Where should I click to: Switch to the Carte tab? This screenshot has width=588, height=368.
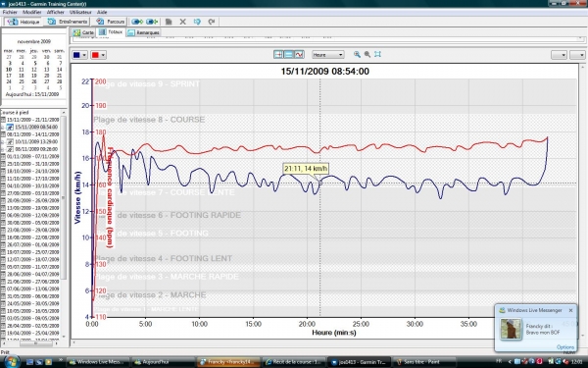(83, 32)
